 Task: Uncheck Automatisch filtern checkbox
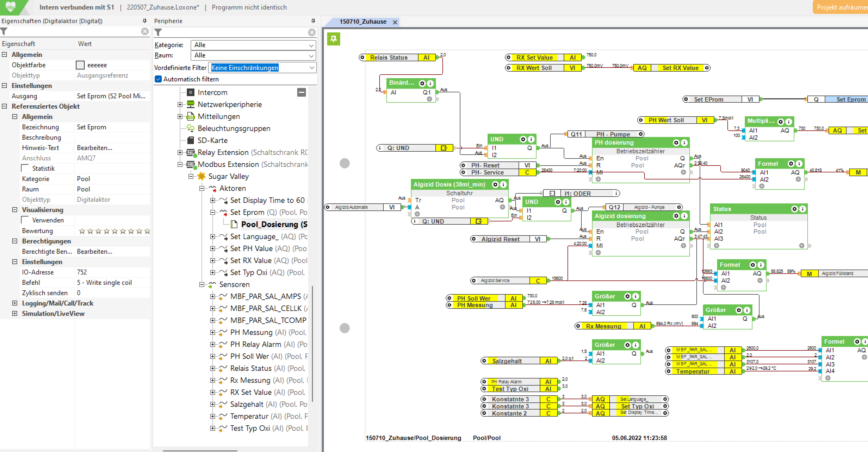(x=158, y=79)
